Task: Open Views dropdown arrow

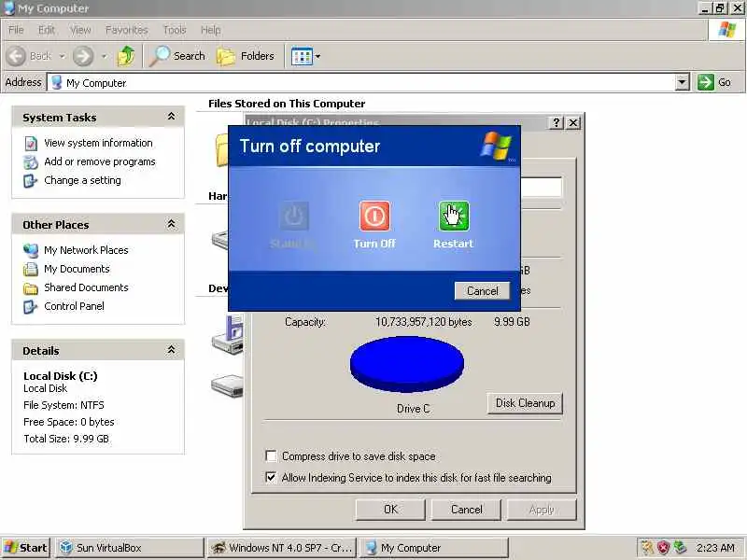Action: click(317, 56)
